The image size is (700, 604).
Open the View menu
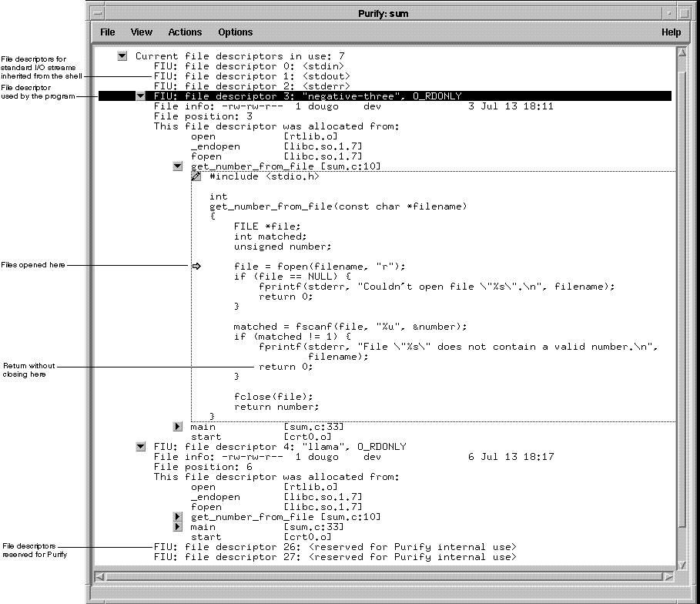coord(141,32)
